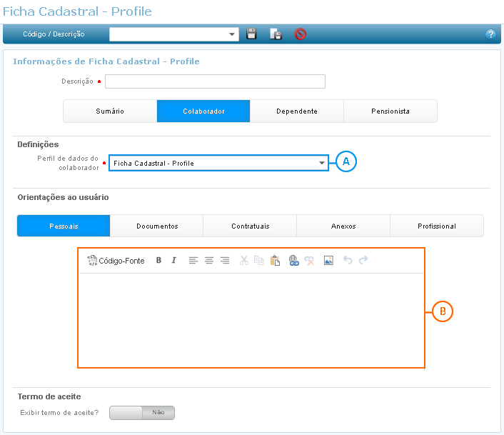This screenshot has width=504, height=435.
Task: Click the Save disk icon
Action: pyautogui.click(x=251, y=34)
